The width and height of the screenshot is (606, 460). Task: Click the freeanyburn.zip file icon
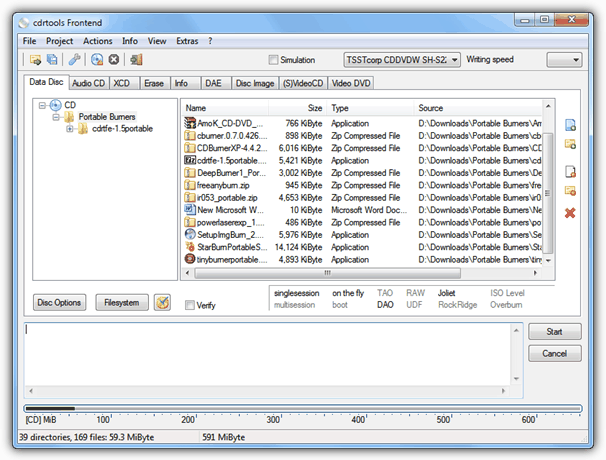pos(190,185)
